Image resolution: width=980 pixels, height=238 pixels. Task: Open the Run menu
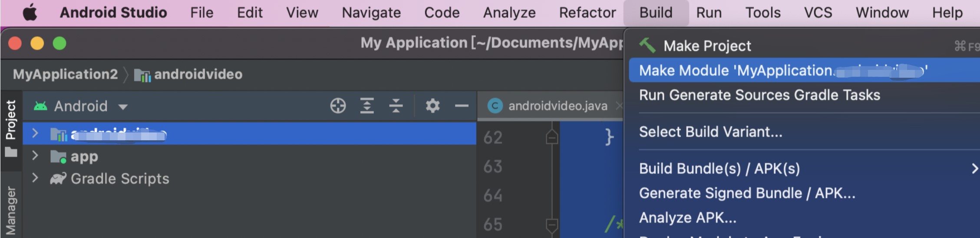709,13
